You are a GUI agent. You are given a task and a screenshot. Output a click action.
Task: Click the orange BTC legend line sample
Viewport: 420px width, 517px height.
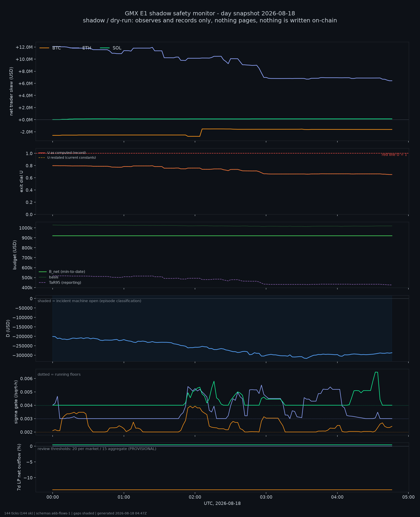(x=44, y=48)
